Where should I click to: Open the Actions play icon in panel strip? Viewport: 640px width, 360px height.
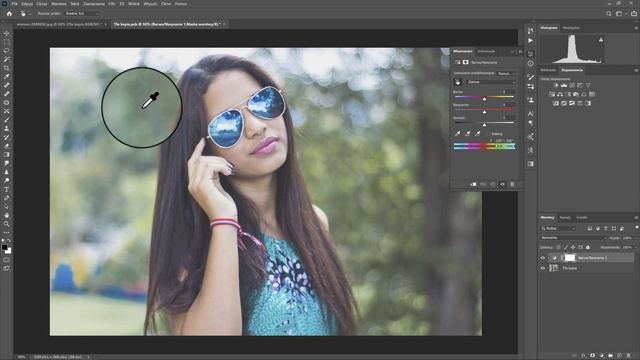[530, 40]
